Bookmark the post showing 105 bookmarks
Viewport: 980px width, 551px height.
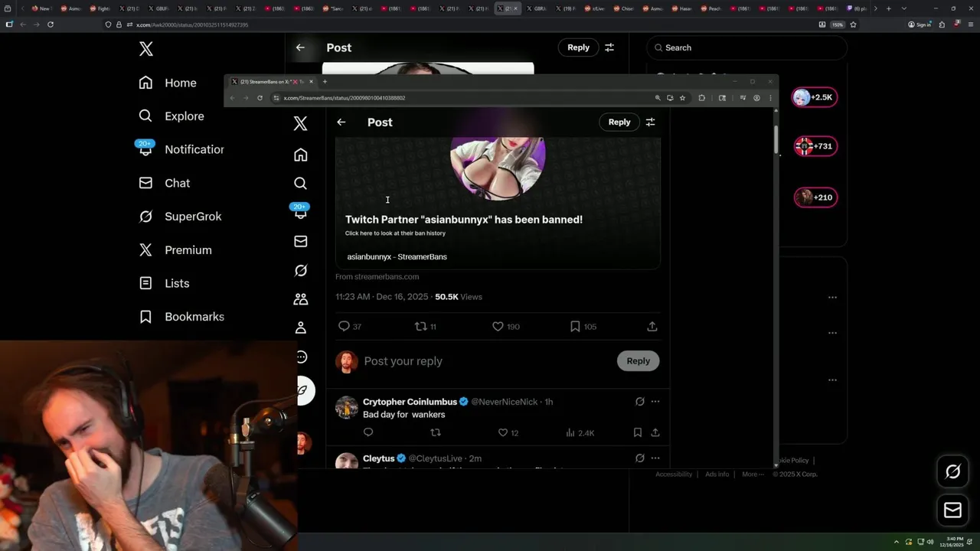583,327
